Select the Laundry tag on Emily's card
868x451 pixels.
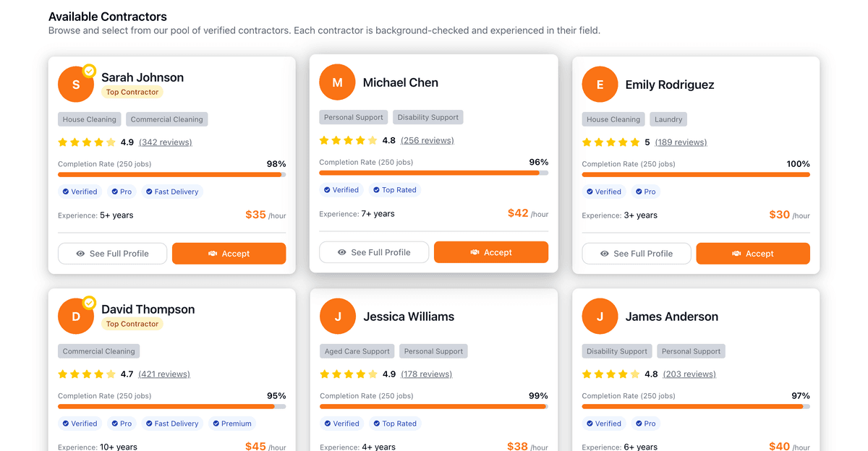(x=668, y=119)
